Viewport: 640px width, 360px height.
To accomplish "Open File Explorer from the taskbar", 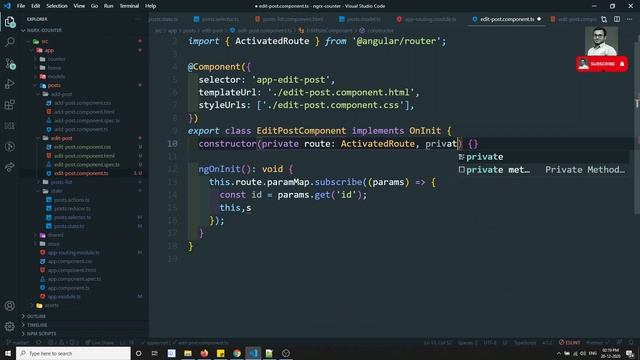I will (188, 353).
